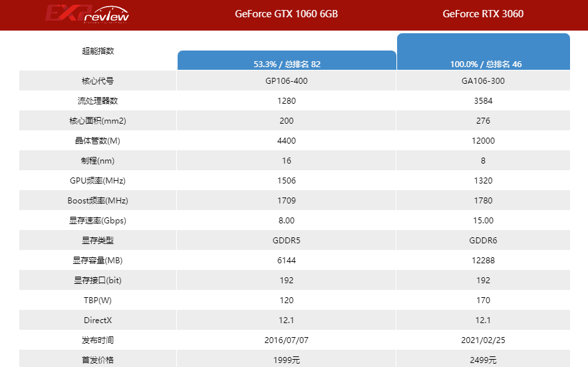588x367 pixels.
Task: Select the GeForce GTX 1060 6GB column header
Action: pyautogui.click(x=287, y=14)
